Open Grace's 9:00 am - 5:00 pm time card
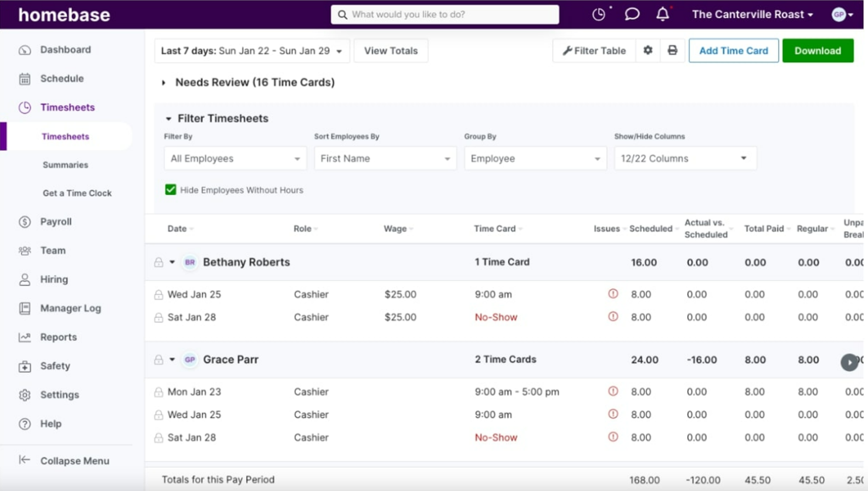The width and height of the screenshot is (868, 491). pos(517,392)
